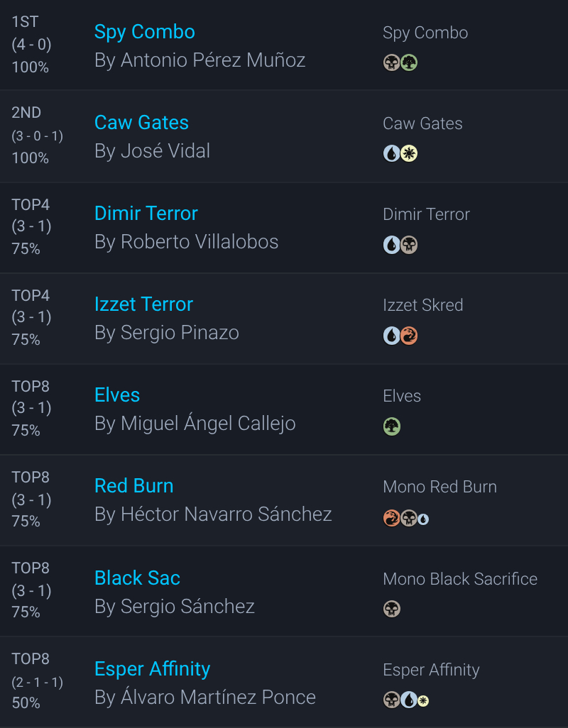Click the black skull icon for Mono Black Sacrifice

pyautogui.click(x=391, y=609)
